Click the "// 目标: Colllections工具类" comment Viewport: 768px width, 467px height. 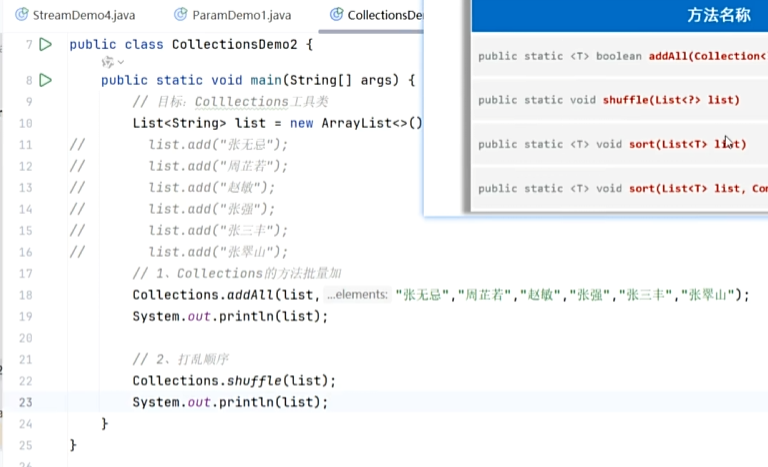pyautogui.click(x=230, y=102)
